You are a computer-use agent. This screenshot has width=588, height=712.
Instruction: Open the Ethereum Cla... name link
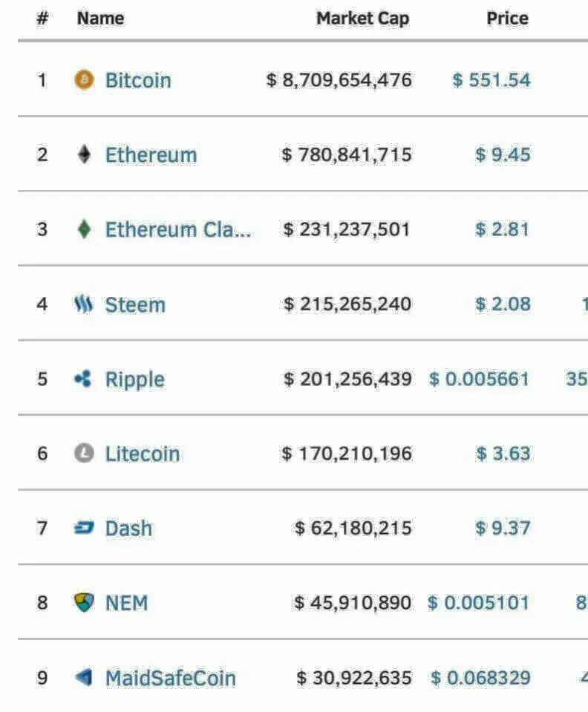click(x=178, y=229)
